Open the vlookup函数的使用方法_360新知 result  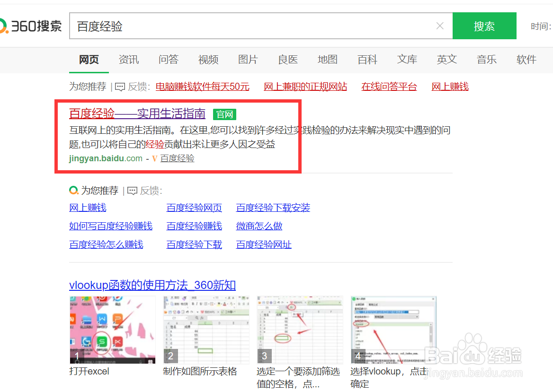[x=152, y=285]
